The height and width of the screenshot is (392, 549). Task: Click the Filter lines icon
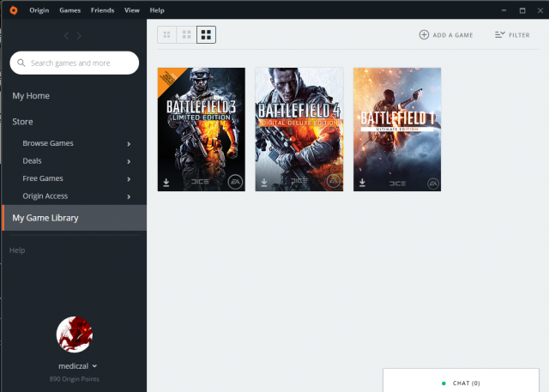499,34
